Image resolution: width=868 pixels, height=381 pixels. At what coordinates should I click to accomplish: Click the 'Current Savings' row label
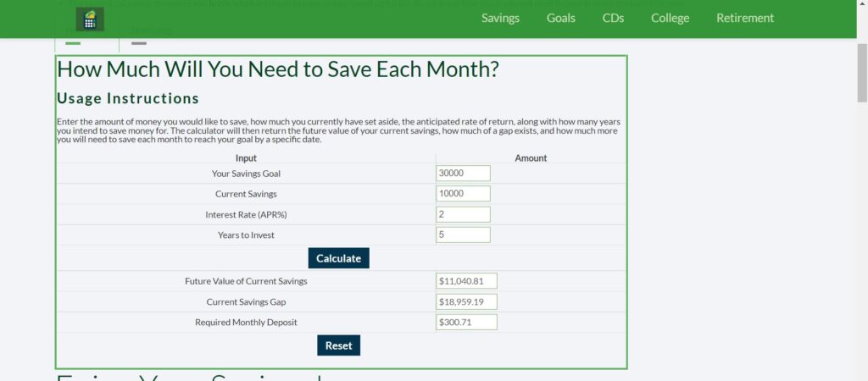coord(246,194)
